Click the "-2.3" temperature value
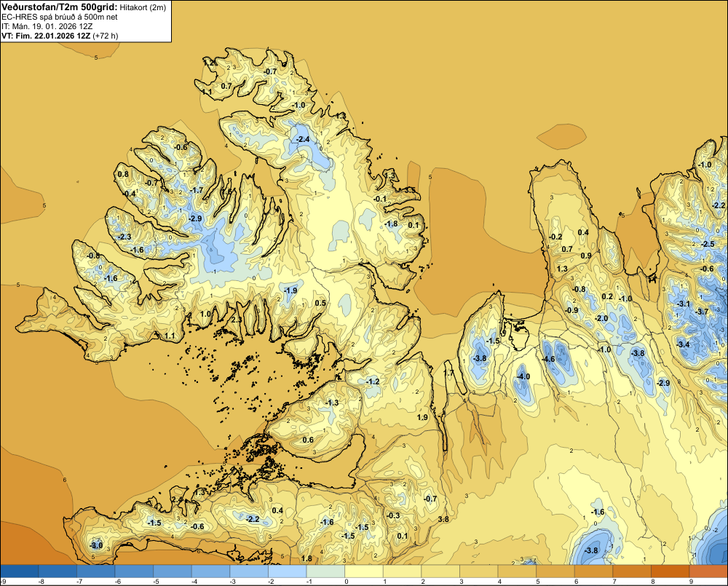The width and height of the screenshot is (728, 586). 124,237
